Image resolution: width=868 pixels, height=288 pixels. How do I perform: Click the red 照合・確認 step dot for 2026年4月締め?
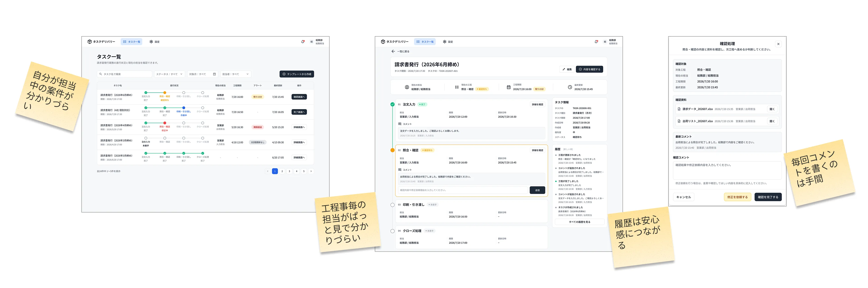164,123
